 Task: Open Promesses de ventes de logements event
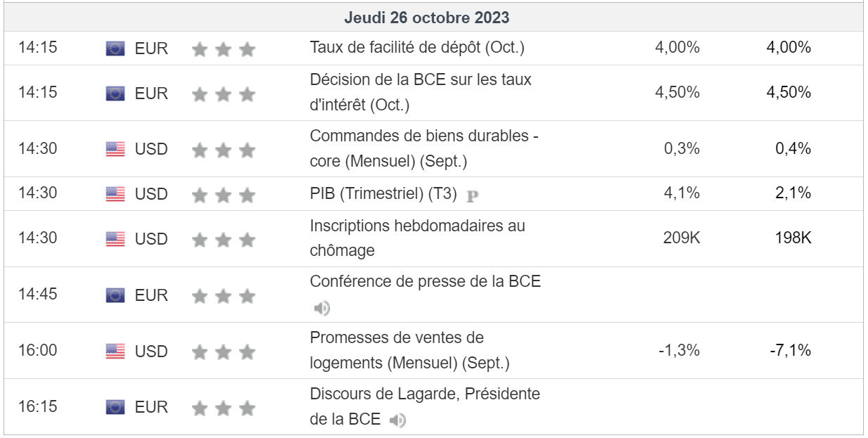[x=409, y=350]
